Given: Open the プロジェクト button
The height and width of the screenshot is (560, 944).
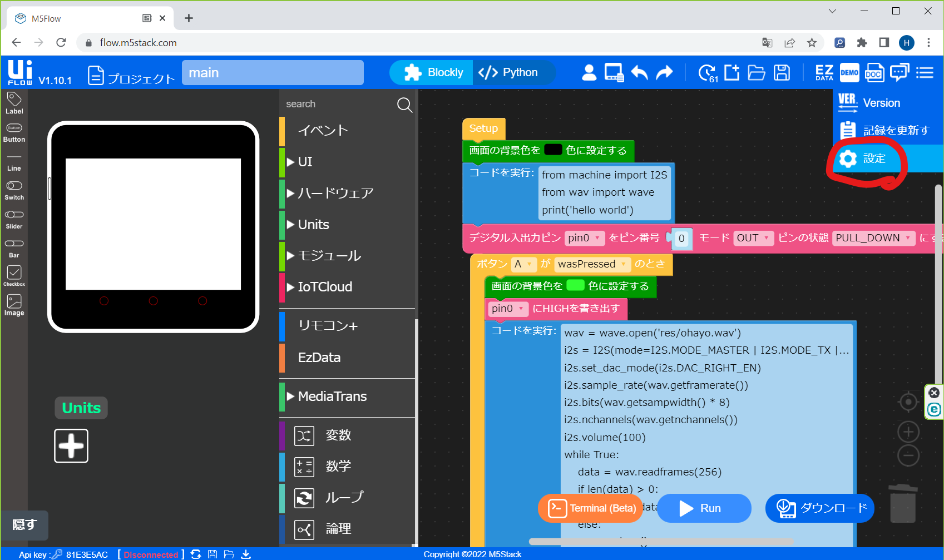Looking at the screenshot, I should pyautogui.click(x=131, y=76).
